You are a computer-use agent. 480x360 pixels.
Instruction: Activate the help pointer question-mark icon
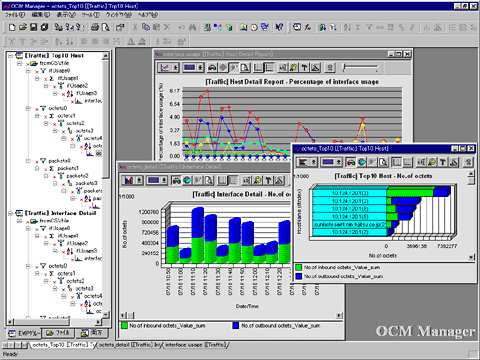(279, 27)
